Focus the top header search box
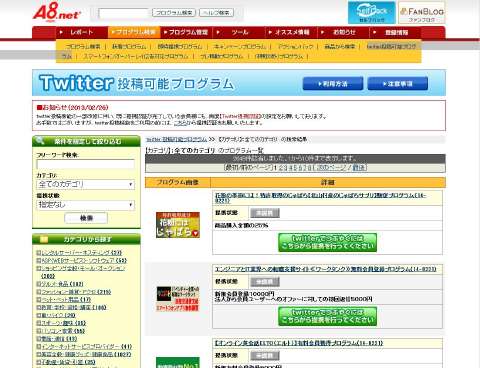This screenshot has width=480, height=368. (124, 13)
